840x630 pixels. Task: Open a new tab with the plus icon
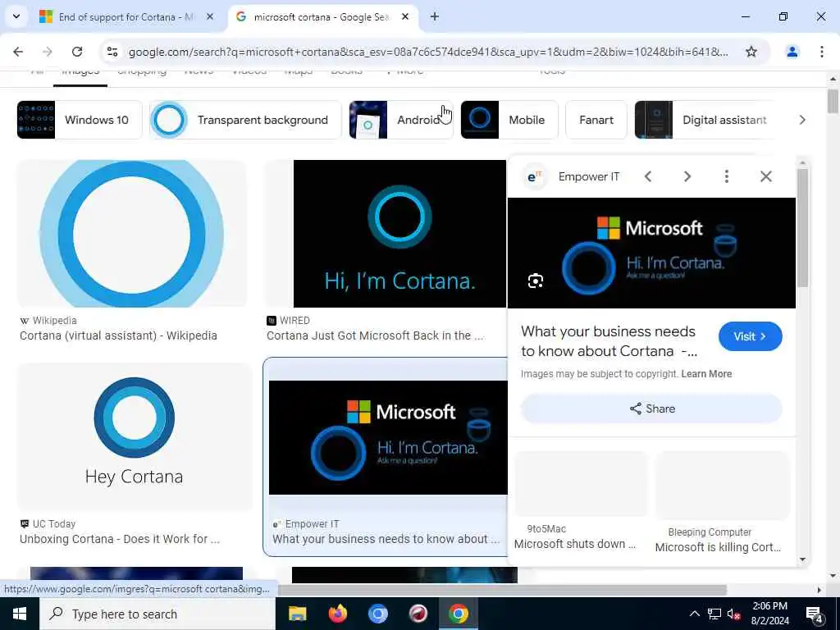pyautogui.click(x=435, y=16)
